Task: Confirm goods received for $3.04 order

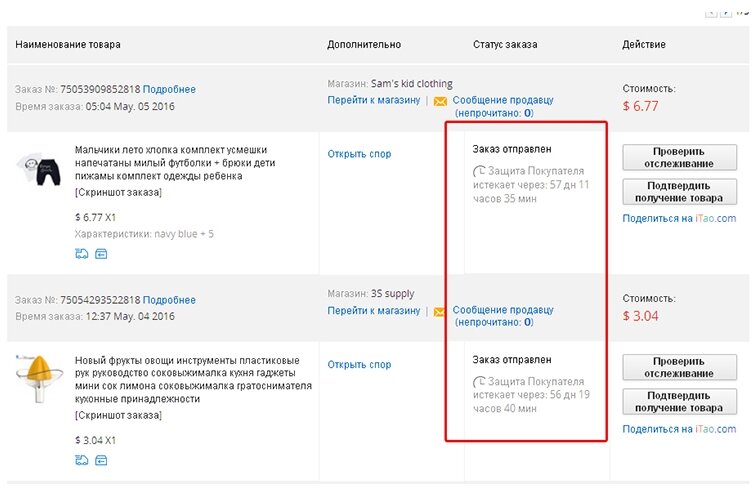Action: click(x=679, y=402)
